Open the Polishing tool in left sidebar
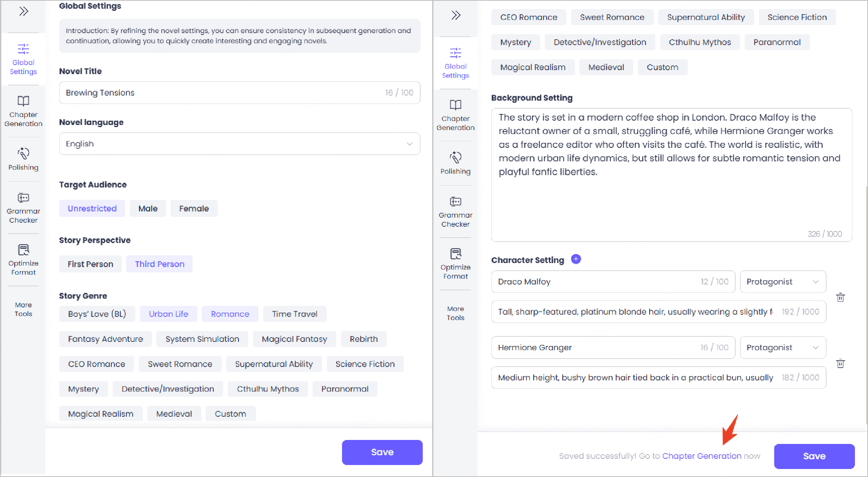The image size is (868, 477). pyautogui.click(x=23, y=159)
